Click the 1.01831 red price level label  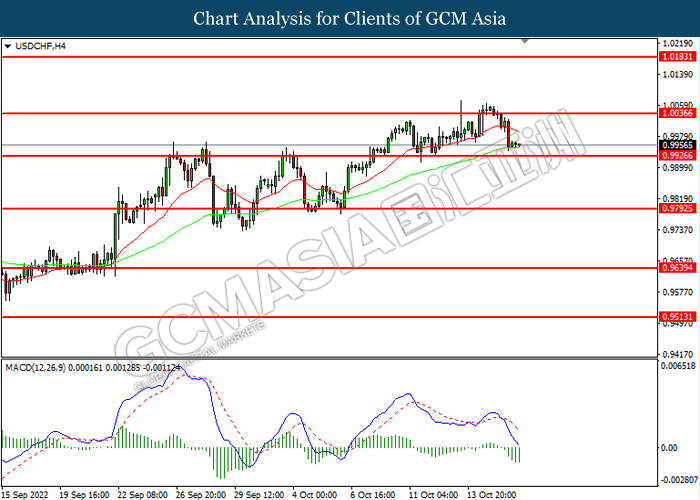click(678, 57)
